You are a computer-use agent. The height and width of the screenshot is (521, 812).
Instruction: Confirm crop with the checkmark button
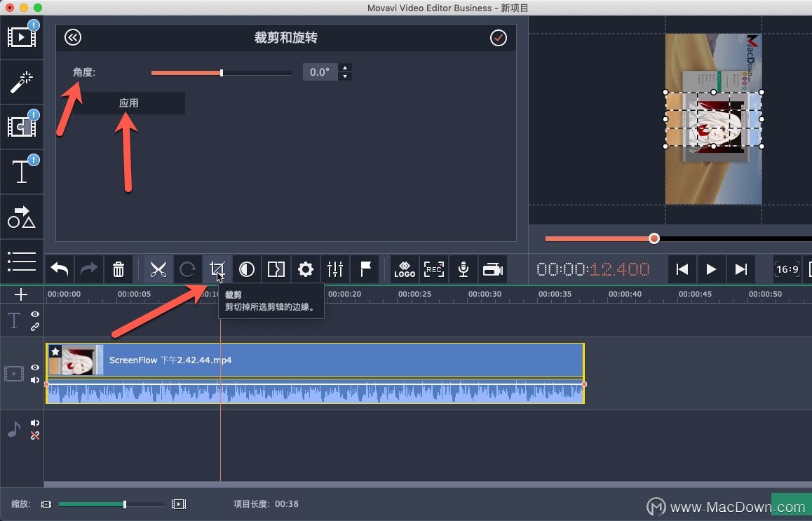(x=498, y=38)
